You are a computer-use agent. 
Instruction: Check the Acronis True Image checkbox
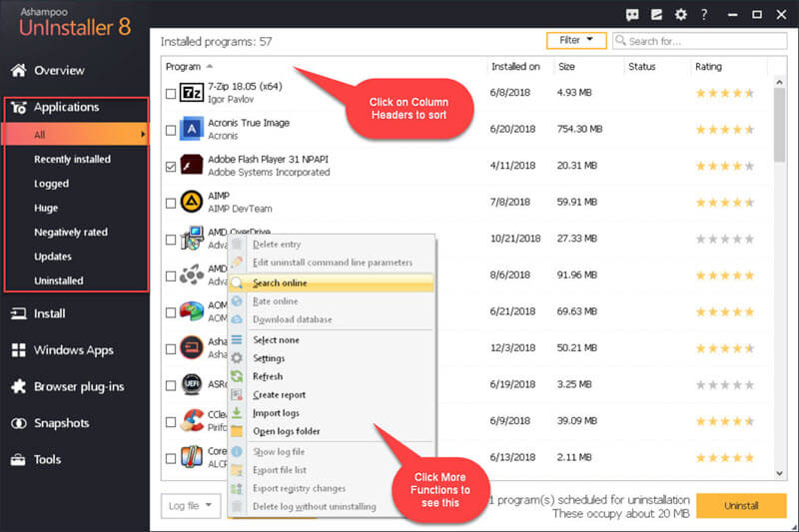point(171,131)
